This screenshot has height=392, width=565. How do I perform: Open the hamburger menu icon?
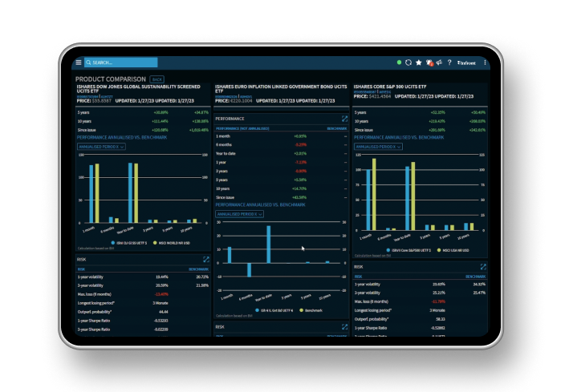79,63
